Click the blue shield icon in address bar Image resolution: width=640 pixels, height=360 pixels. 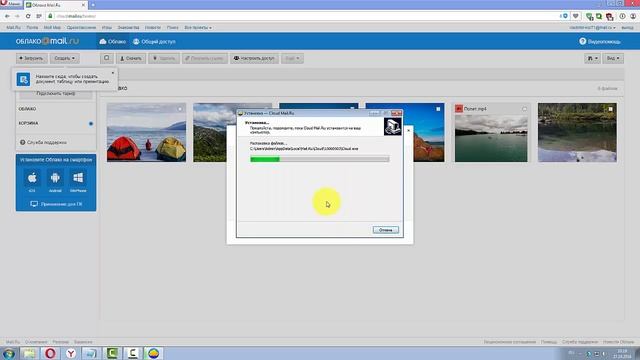pyautogui.click(x=565, y=16)
